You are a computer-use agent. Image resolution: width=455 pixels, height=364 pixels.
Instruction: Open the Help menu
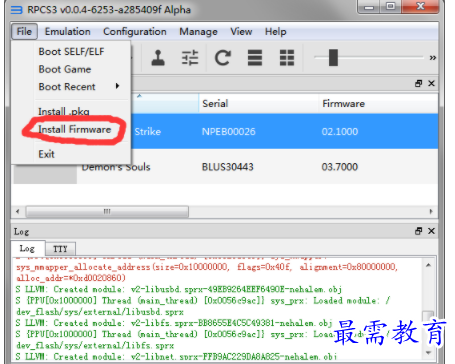pos(276,32)
